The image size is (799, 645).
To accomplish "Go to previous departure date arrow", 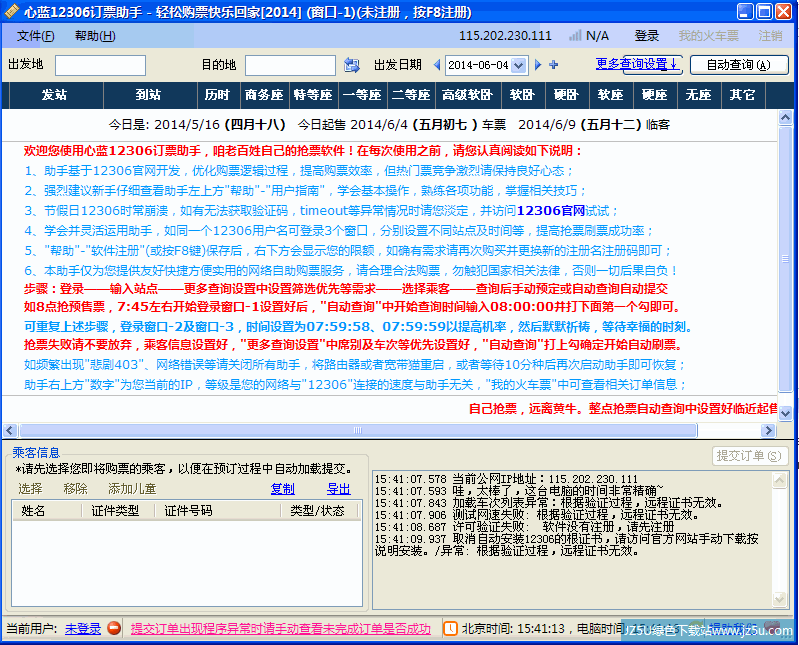I will pos(437,65).
